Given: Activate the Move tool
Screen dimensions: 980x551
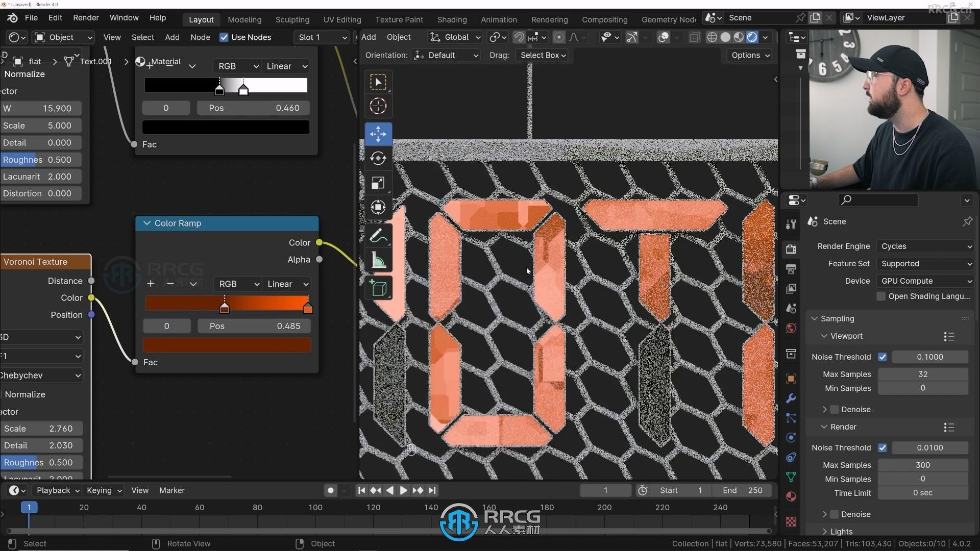Looking at the screenshot, I should (378, 134).
